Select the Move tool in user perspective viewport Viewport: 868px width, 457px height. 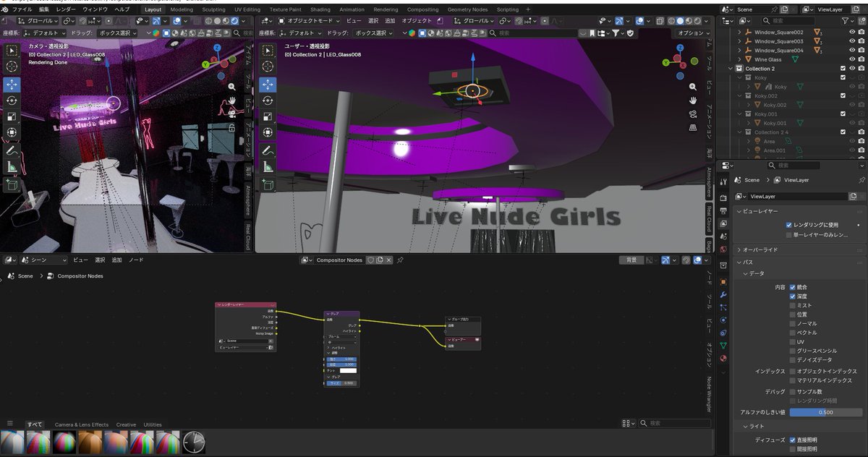(x=268, y=85)
